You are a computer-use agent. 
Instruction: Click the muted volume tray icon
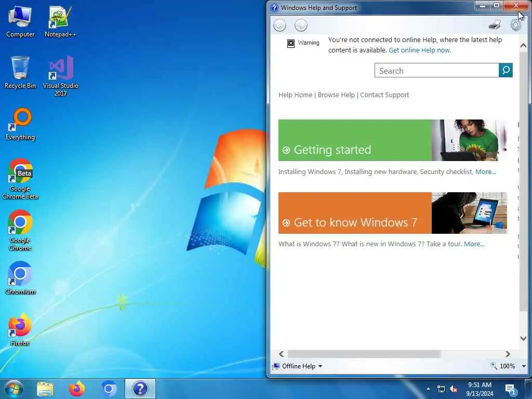pos(453,389)
